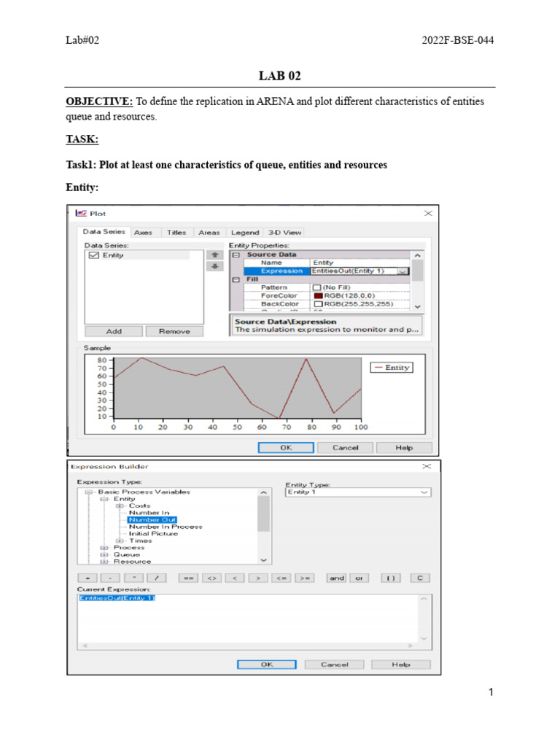
Task: Insert greater-than-or-equal operator
Action: click(304, 578)
